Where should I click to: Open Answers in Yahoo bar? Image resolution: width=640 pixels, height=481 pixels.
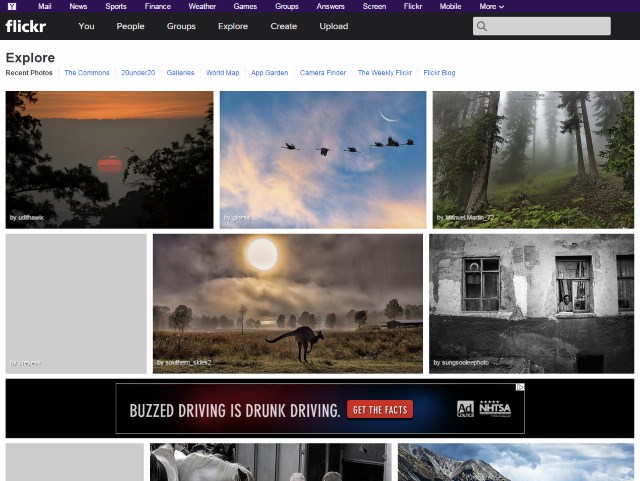tap(331, 7)
